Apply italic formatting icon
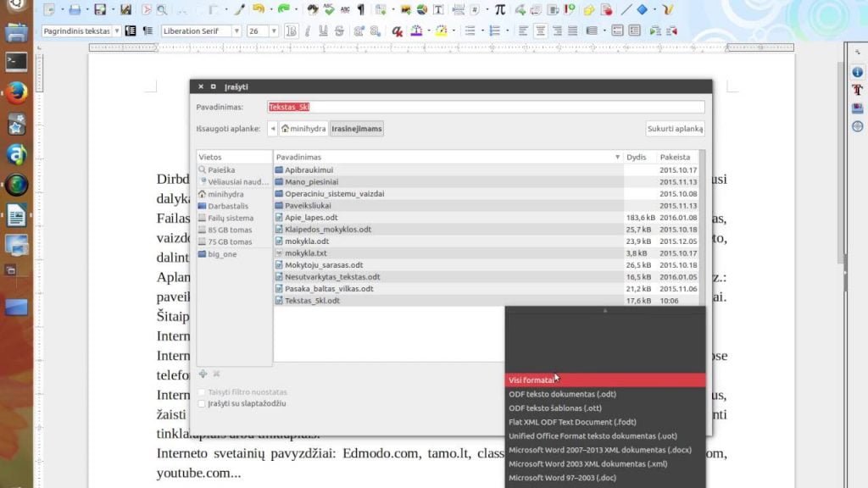 (307, 31)
